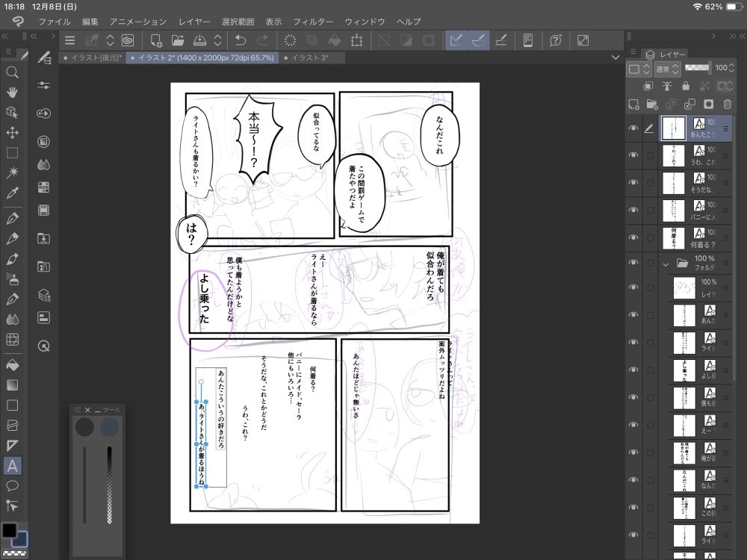Hide the top selected text layer

(633, 128)
